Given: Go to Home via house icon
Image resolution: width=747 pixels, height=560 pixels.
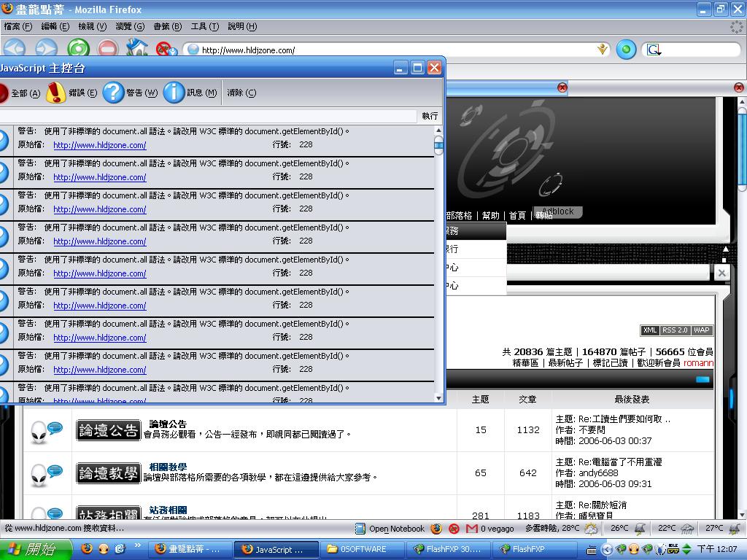Looking at the screenshot, I should click(136, 49).
